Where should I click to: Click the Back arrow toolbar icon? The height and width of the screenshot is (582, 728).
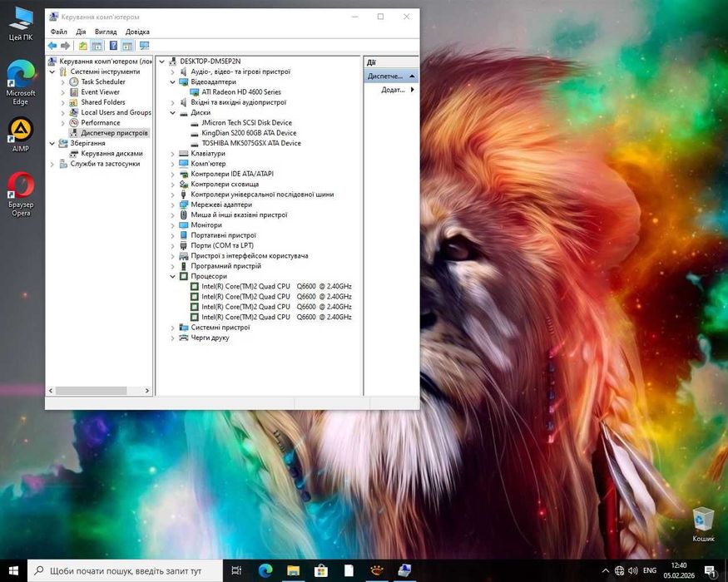point(52,46)
